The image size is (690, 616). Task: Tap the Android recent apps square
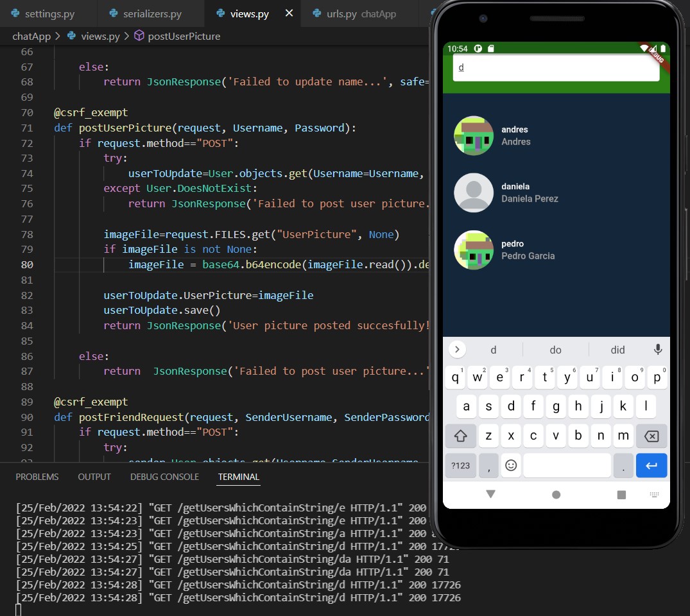[621, 495]
